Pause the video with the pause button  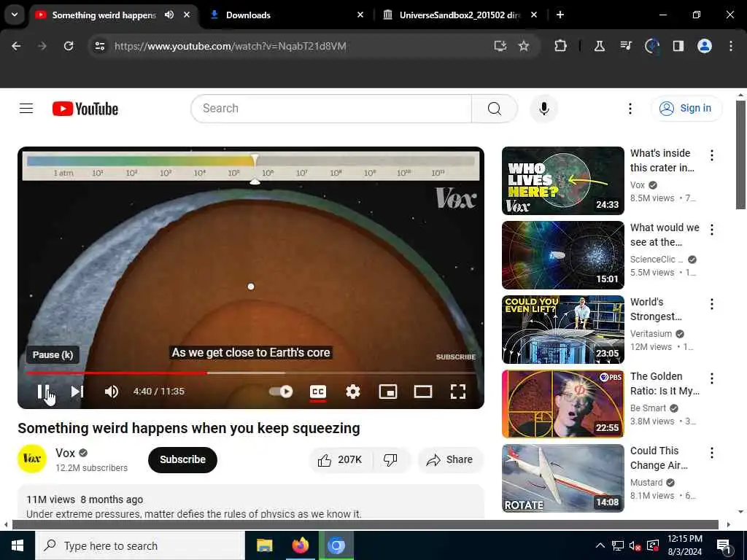tap(43, 392)
